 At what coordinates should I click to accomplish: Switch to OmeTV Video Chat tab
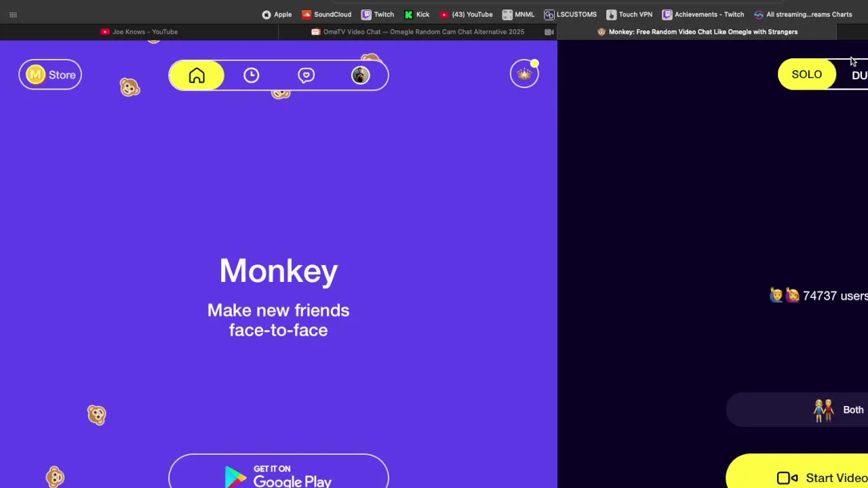coord(418,32)
